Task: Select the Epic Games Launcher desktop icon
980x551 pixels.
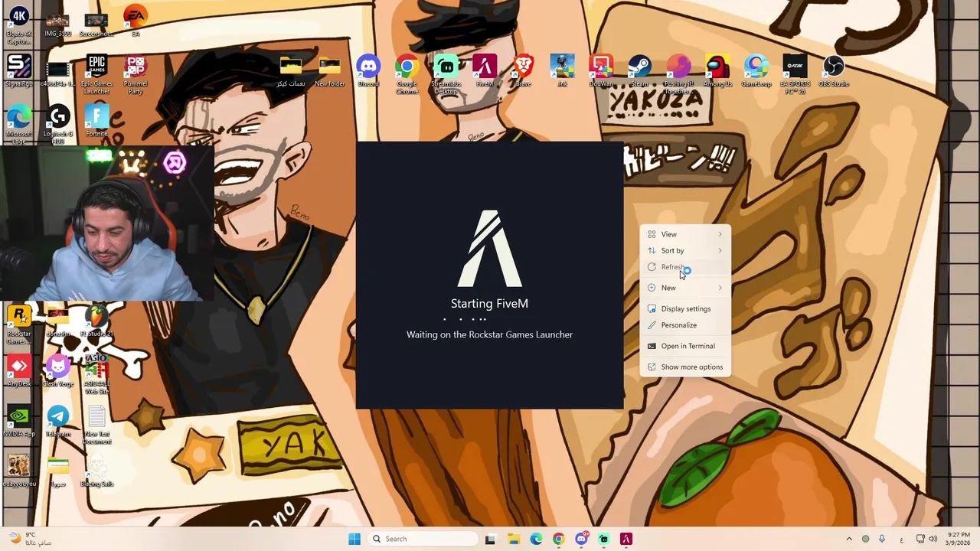Action: pos(96,73)
